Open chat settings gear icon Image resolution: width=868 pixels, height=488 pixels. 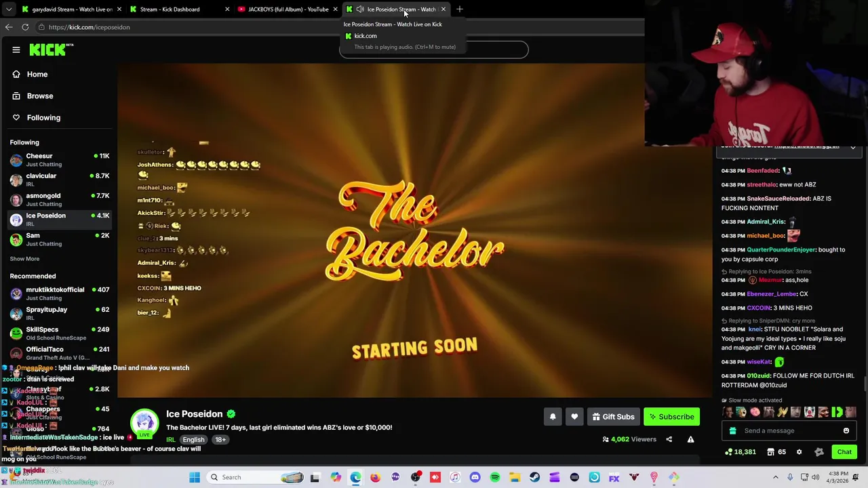tap(799, 452)
